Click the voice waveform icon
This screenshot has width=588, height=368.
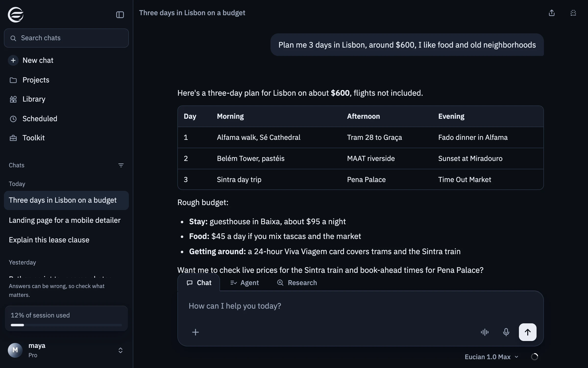[485, 332]
